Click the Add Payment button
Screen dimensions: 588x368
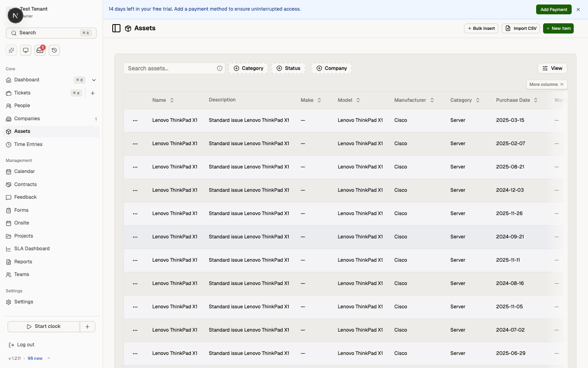[554, 9]
